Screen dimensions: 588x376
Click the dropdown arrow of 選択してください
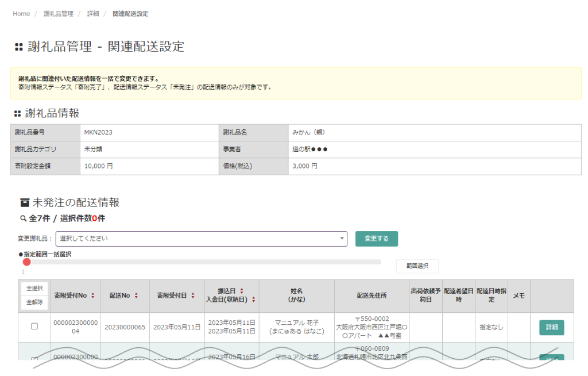342,239
